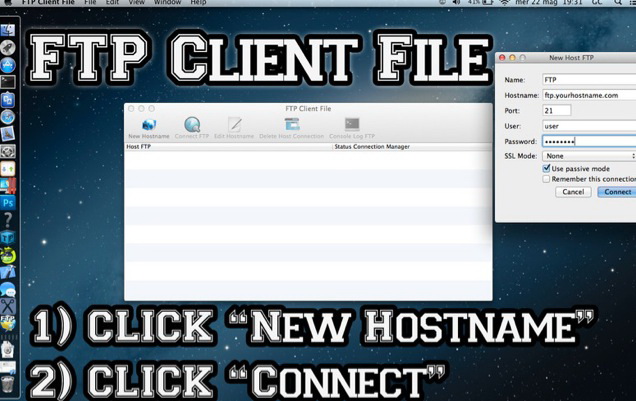Image resolution: width=636 pixels, height=401 pixels.
Task: Click the Delete Host Connection icon
Action: coord(292,124)
